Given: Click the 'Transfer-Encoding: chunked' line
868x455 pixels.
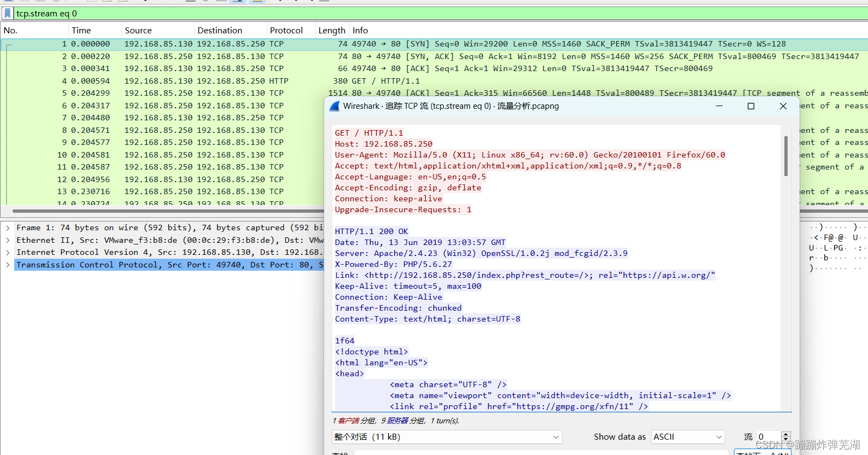Looking at the screenshot, I should [x=398, y=308].
